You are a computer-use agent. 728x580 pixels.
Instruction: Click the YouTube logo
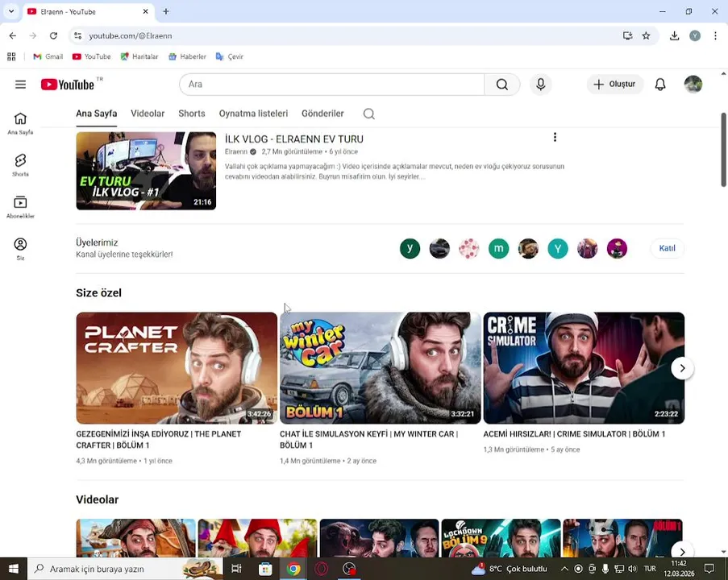(x=68, y=85)
